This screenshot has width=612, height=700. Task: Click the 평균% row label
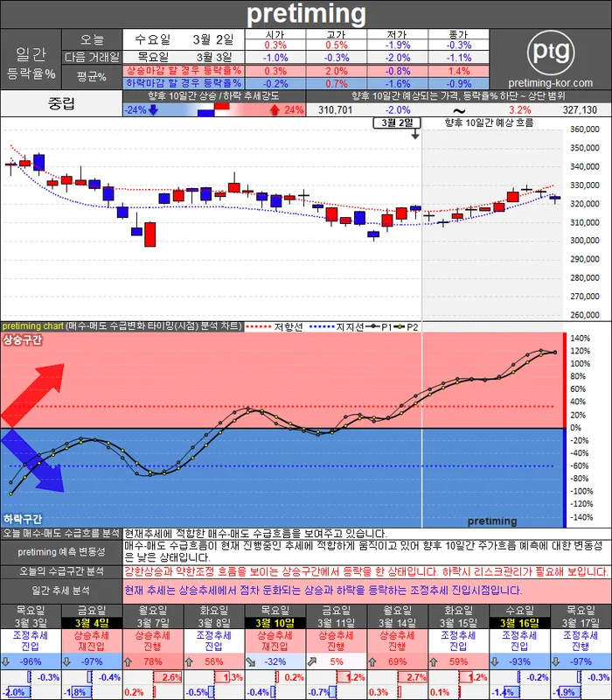[x=92, y=77]
